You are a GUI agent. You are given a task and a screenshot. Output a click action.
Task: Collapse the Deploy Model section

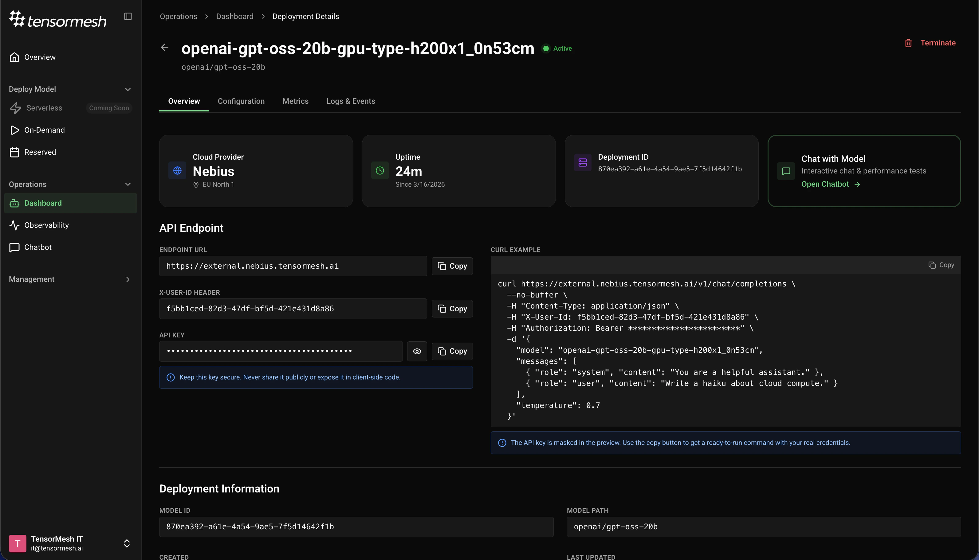[128, 89]
